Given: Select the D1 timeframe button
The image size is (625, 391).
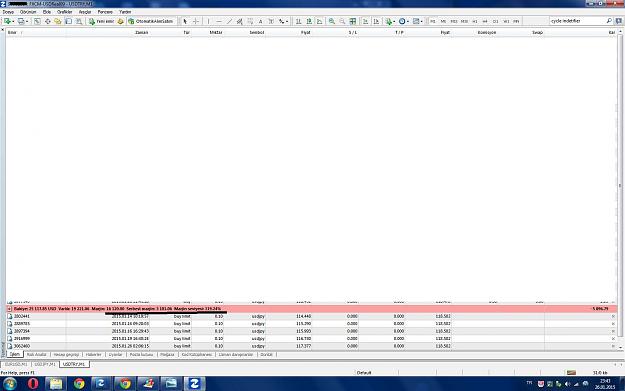Looking at the screenshot, I should pyautogui.click(x=495, y=21).
